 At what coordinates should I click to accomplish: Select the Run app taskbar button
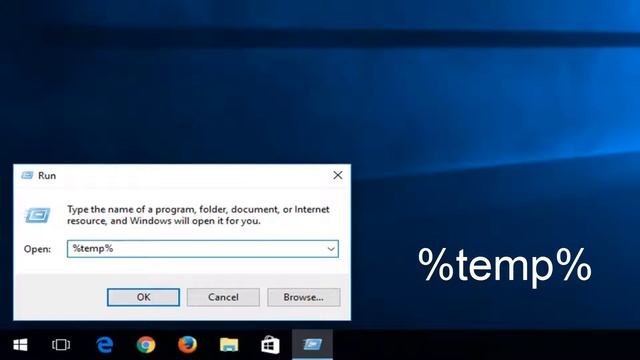point(312,345)
